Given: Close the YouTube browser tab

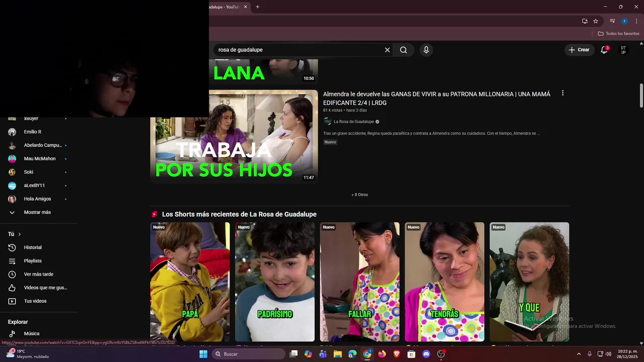Looking at the screenshot, I should pos(246,7).
